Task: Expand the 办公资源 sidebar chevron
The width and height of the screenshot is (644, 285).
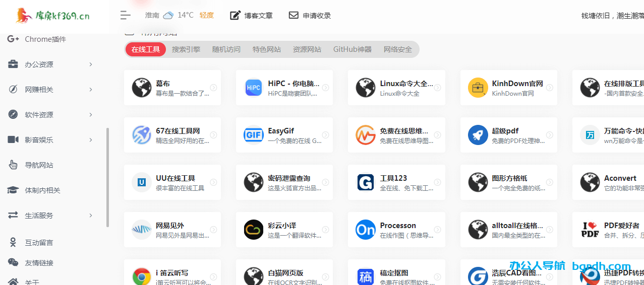Action: tap(91, 64)
